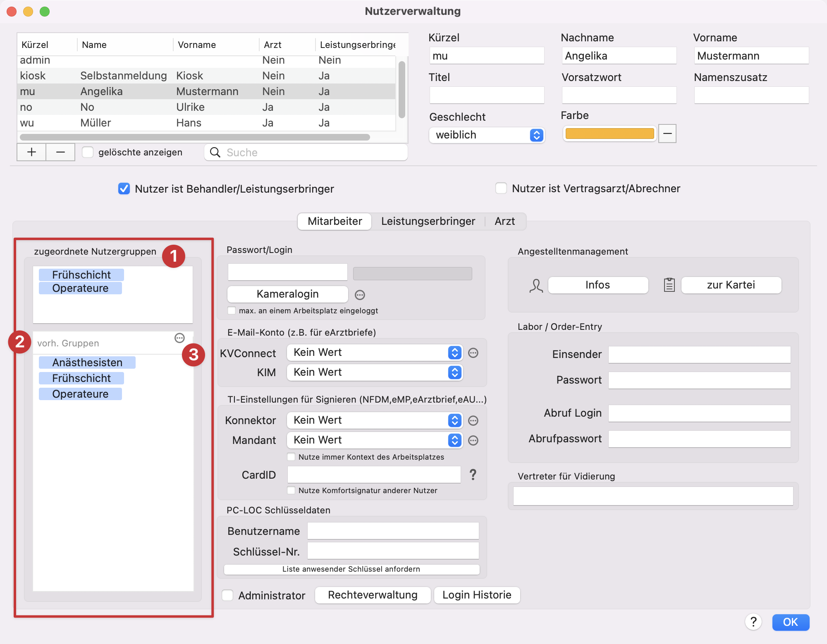Click the Nachname input field
Viewport: 827px width, 644px height.
(x=619, y=55)
